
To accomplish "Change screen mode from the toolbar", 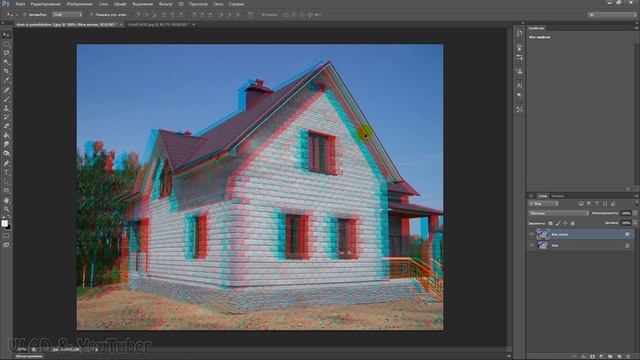I will point(6,245).
